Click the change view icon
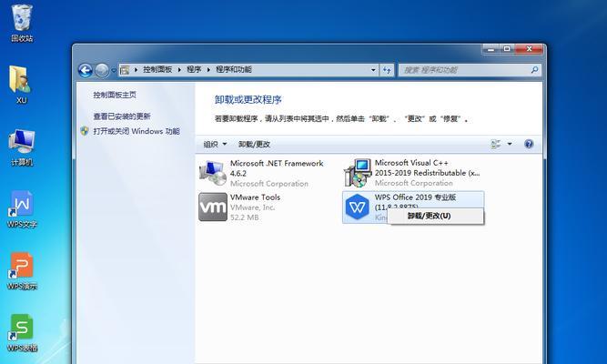This screenshot has height=364, width=607. tap(495, 144)
